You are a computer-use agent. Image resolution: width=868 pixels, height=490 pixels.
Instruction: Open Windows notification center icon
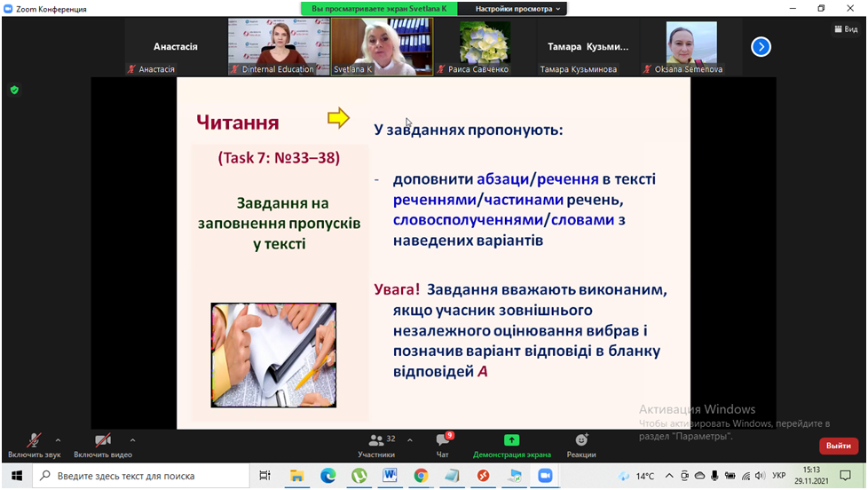(x=845, y=476)
